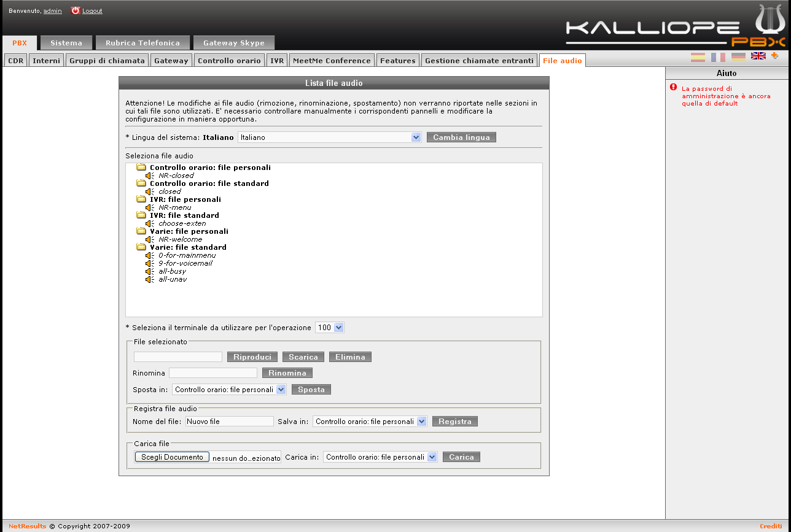Click the Scegli Documento file button

(x=172, y=457)
